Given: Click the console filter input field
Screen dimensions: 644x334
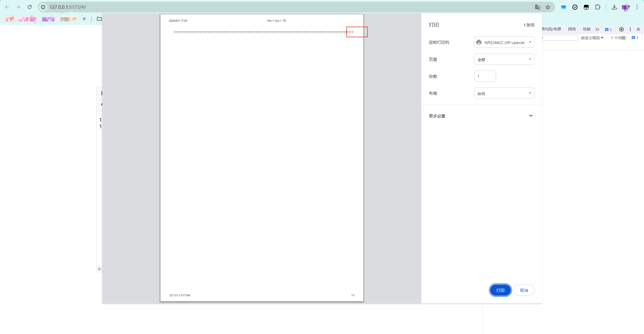Looking at the screenshot, I should click(x=560, y=38).
